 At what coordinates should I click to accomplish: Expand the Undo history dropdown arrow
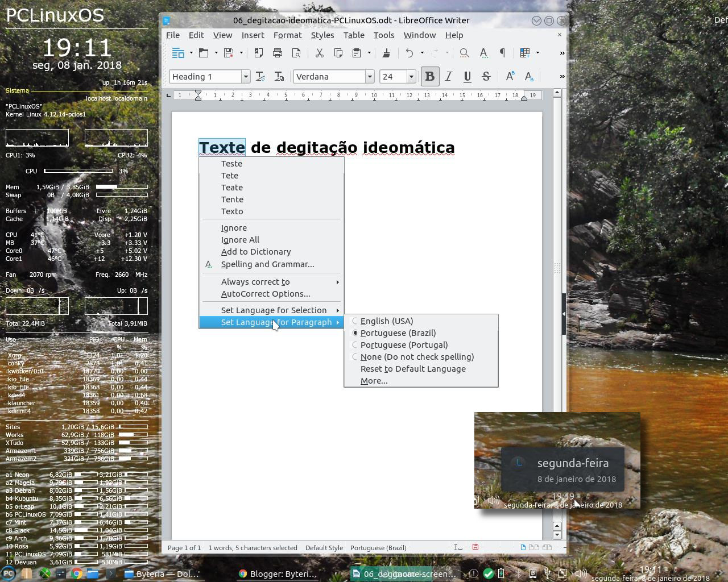[422, 53]
